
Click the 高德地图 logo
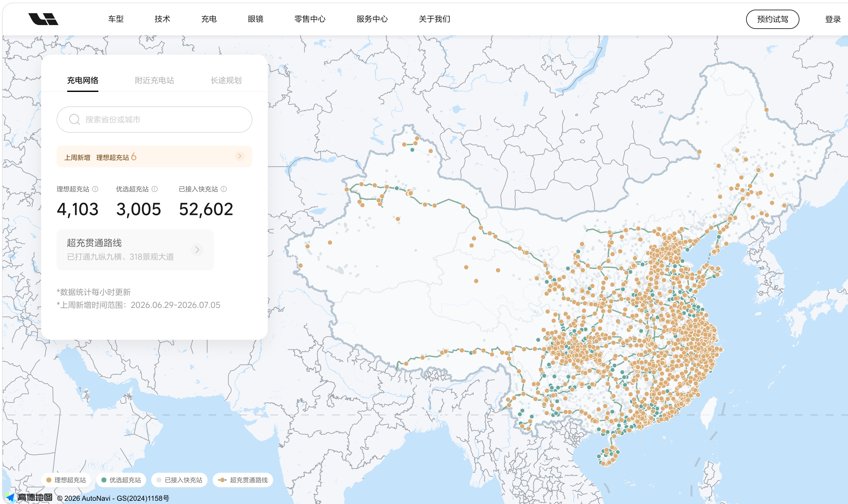(29, 498)
